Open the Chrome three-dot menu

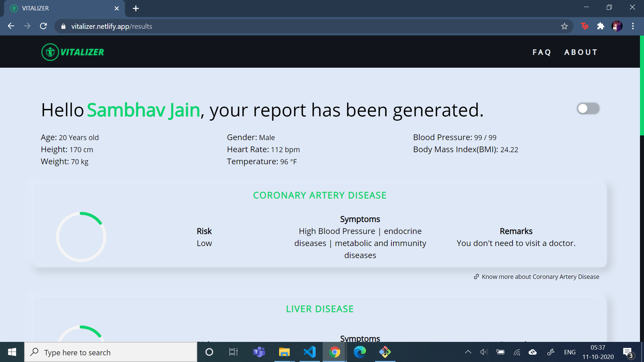coord(633,26)
